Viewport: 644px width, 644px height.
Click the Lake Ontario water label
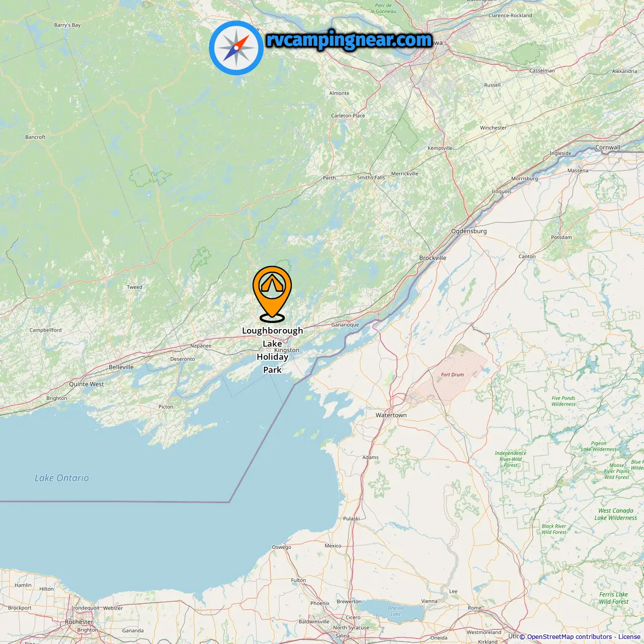click(x=62, y=478)
